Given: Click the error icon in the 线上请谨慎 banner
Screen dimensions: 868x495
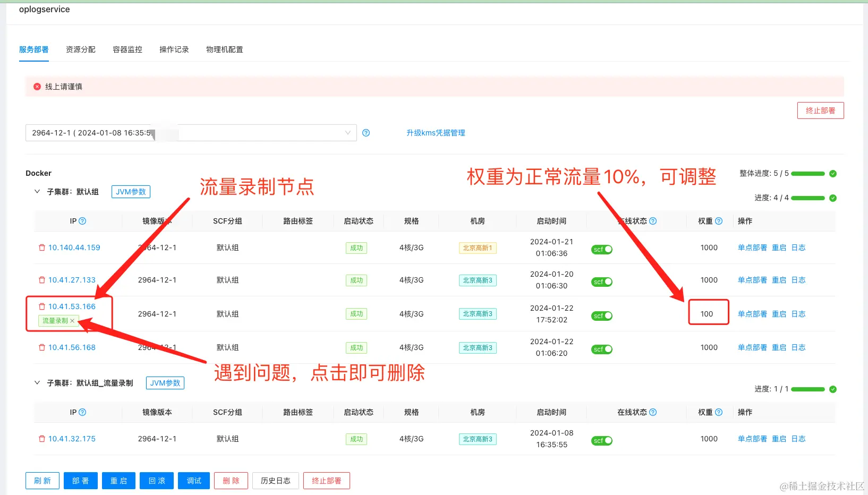Looking at the screenshot, I should [36, 86].
